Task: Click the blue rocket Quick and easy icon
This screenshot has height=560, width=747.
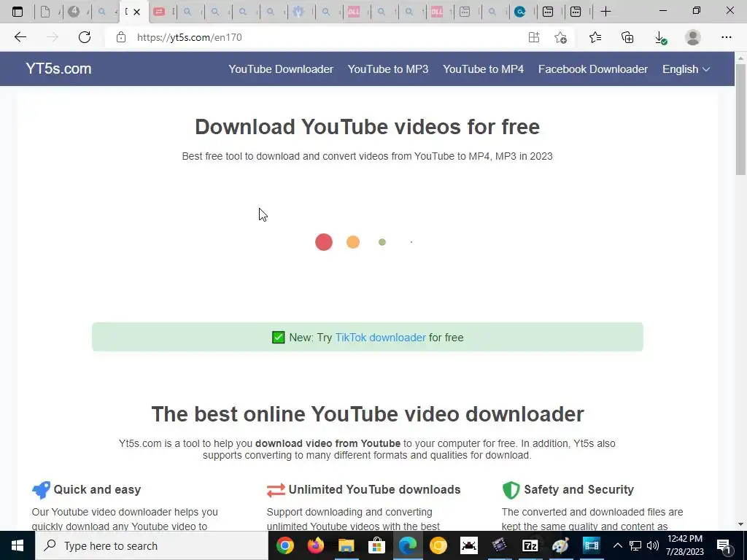Action: click(x=41, y=489)
